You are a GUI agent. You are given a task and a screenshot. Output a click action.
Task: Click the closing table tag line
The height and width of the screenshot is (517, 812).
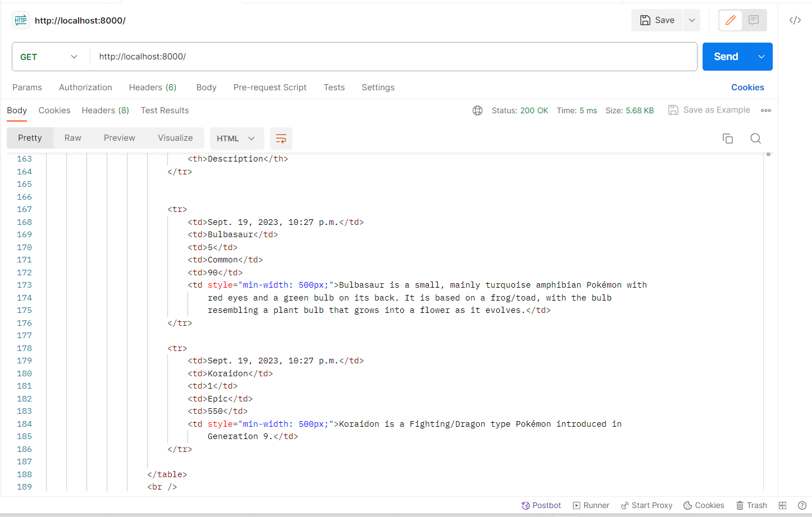(x=167, y=474)
